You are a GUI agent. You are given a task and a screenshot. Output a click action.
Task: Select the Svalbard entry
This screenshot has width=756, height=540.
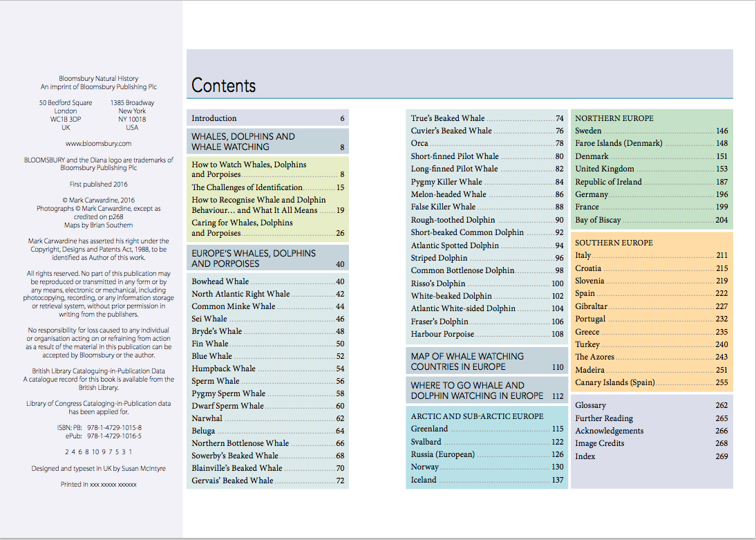[x=487, y=442]
